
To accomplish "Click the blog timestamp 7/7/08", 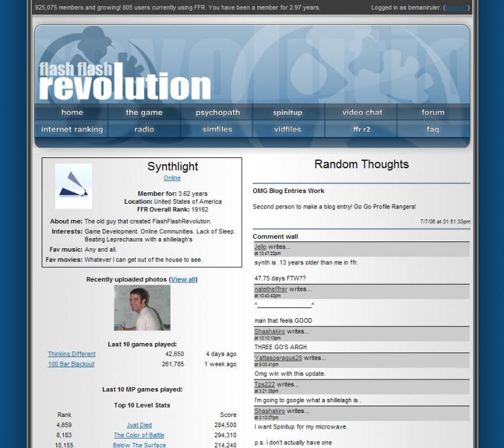I will [445, 221].
